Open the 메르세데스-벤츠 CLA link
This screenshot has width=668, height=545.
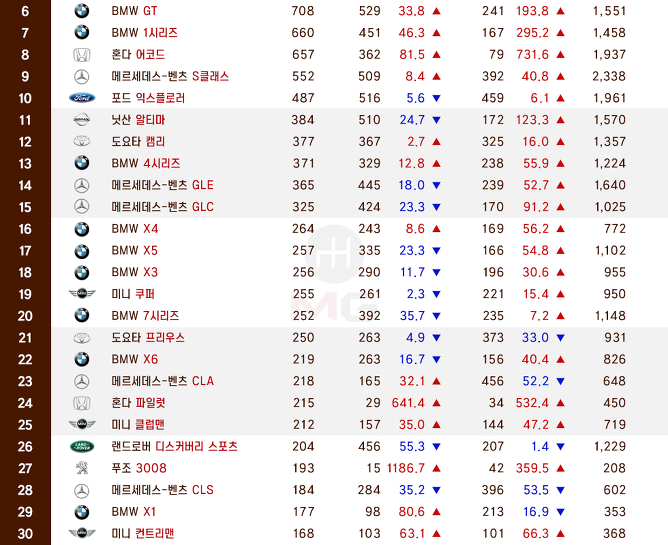[162, 381]
